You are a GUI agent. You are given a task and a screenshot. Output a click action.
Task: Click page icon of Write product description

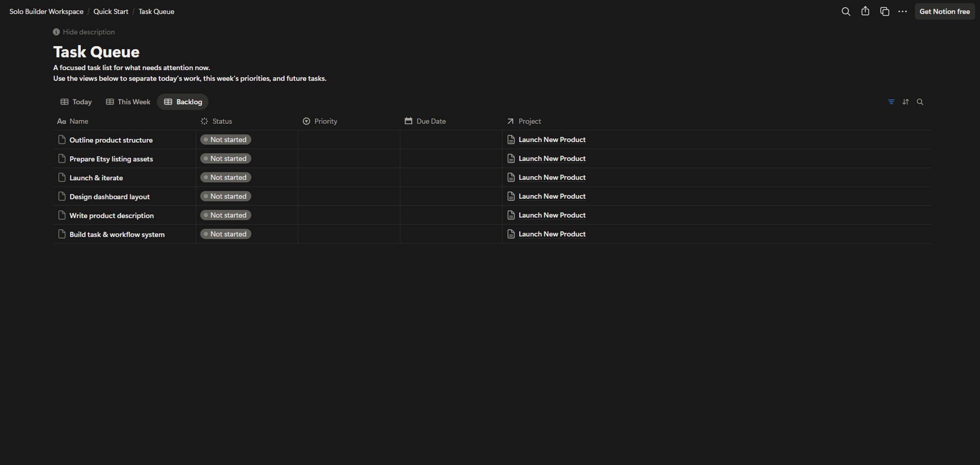[62, 215]
